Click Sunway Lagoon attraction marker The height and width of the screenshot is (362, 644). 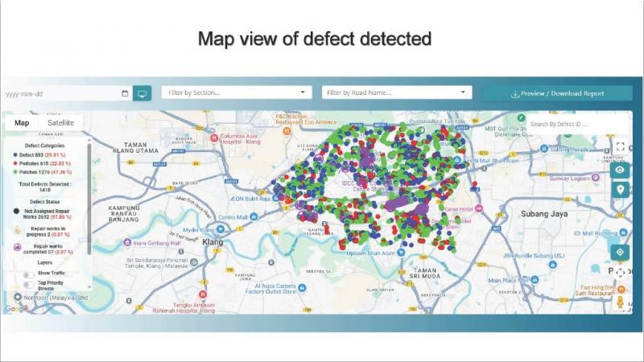pyautogui.click(x=596, y=177)
